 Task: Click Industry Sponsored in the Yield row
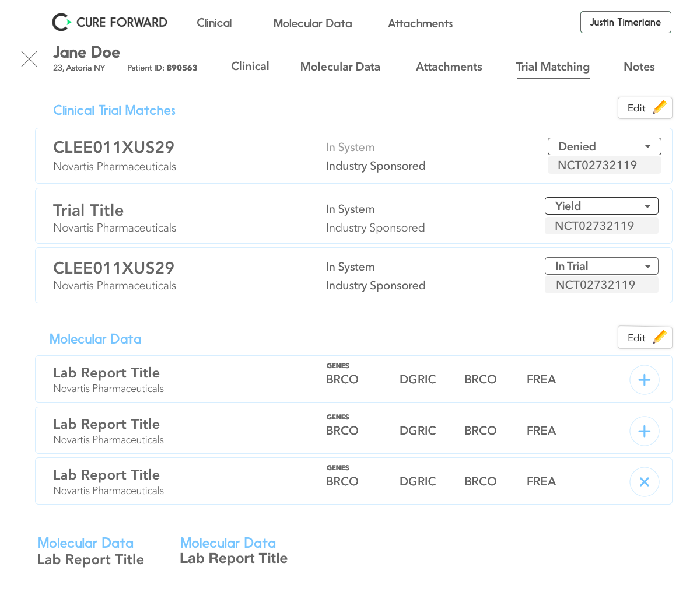tap(376, 228)
